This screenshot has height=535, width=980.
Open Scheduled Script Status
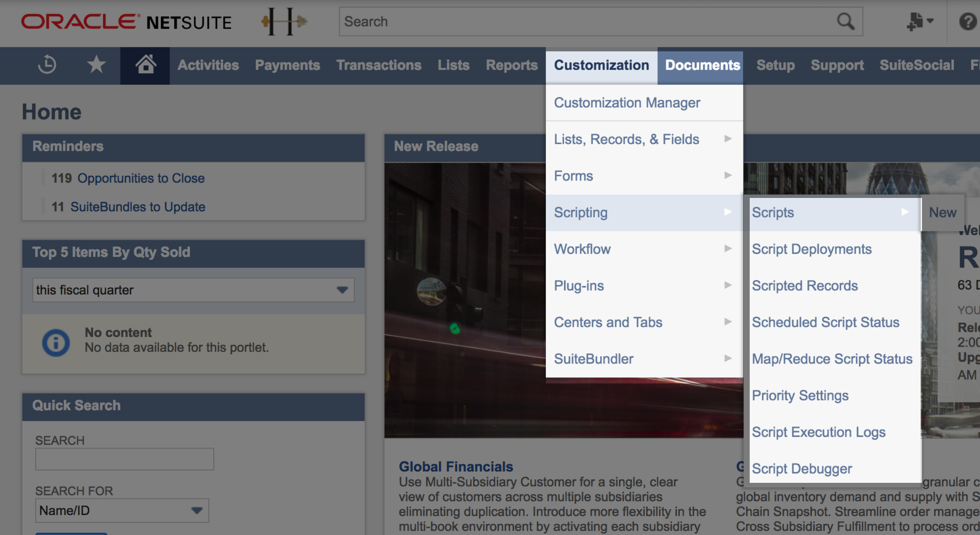pos(835,322)
